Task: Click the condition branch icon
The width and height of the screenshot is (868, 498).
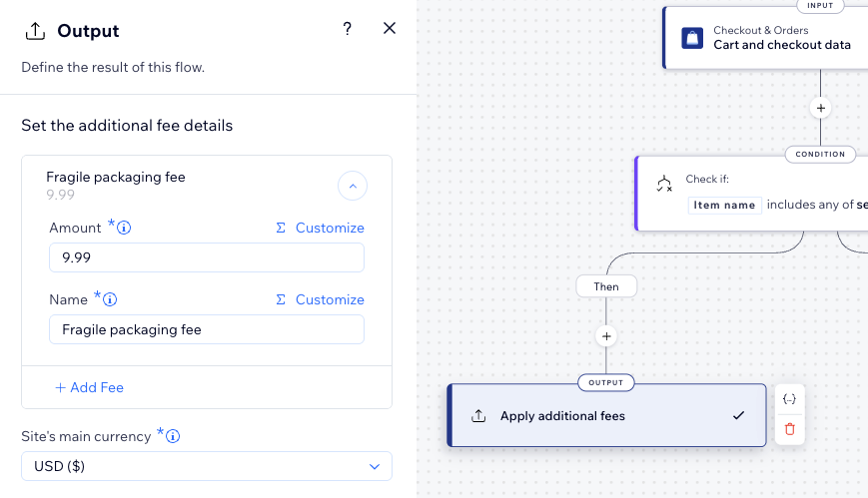Action: tap(664, 184)
